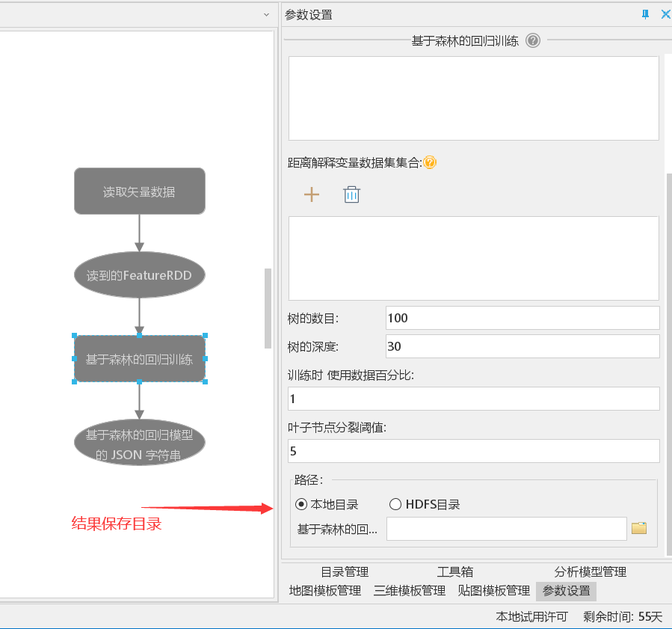This screenshot has width=672, height=629.
Task: Click the orange help icon next to 距离解释变量数据集集合
Action: click(x=430, y=162)
